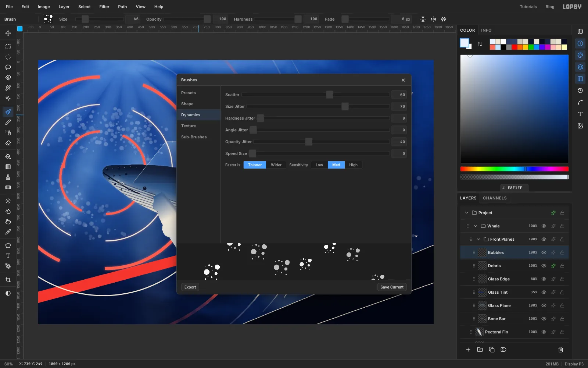Screen dimensions: 588x368
Task: Select the Clone Stamp tool
Action: click(8, 177)
